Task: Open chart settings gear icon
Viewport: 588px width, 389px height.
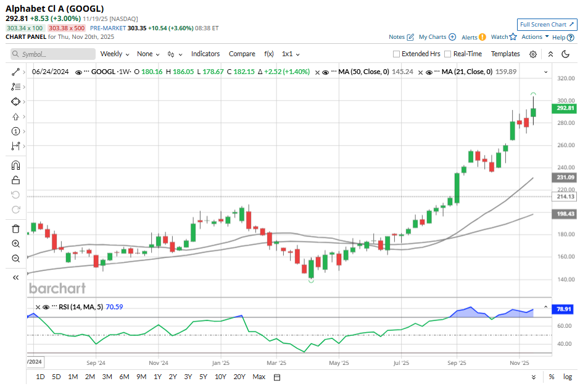Action: [x=533, y=54]
